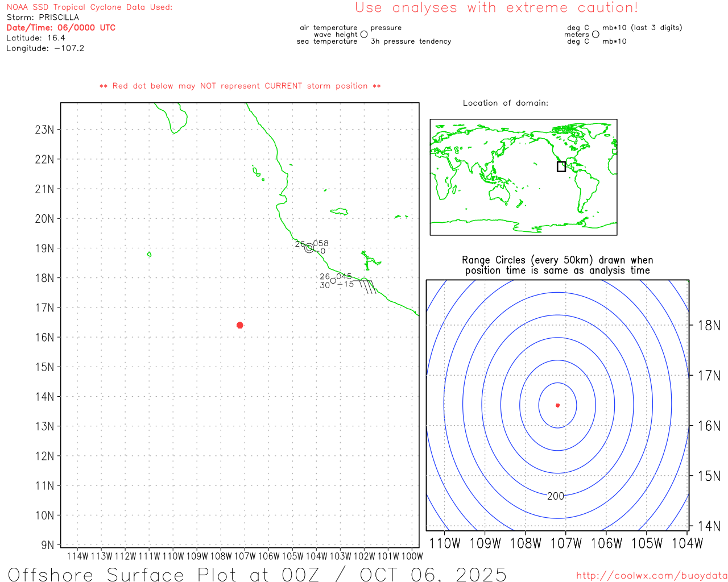This screenshot has width=728, height=582.
Task: Click the 'Location of domain:' label
Action: 506,103
